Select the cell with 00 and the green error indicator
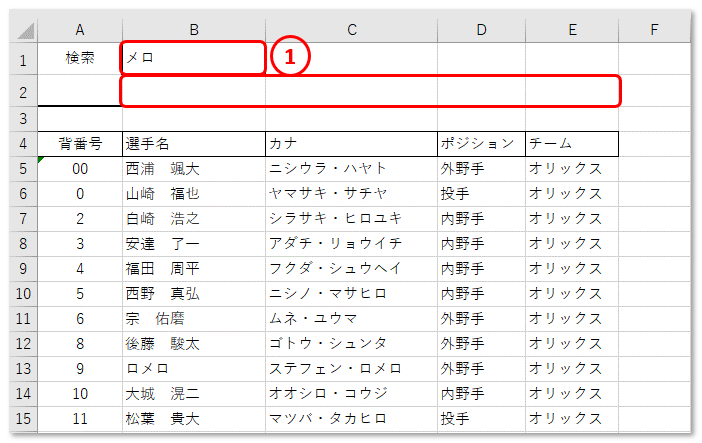The width and height of the screenshot is (702, 443). (80, 169)
